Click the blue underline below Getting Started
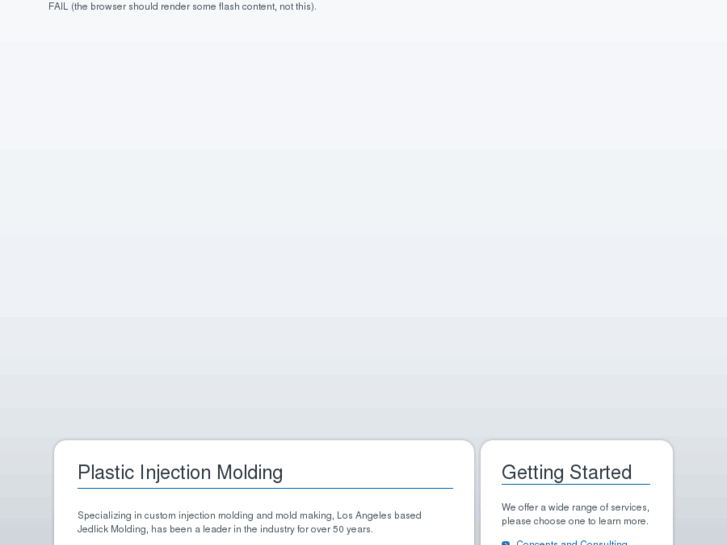727x545 pixels. pos(575,485)
